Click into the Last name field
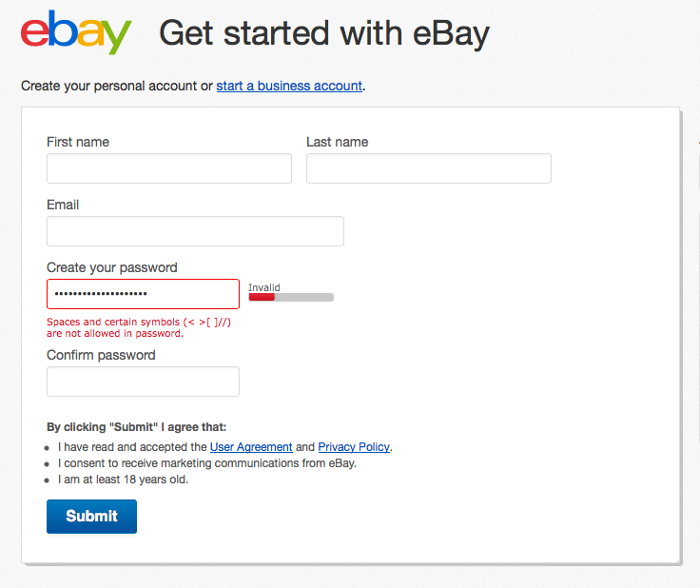The height and width of the screenshot is (588, 700). pyautogui.click(x=428, y=168)
